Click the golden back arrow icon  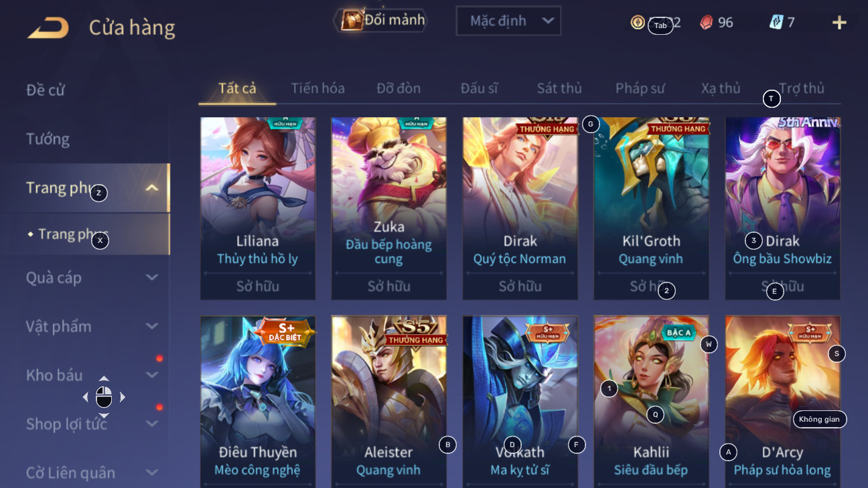click(x=48, y=27)
